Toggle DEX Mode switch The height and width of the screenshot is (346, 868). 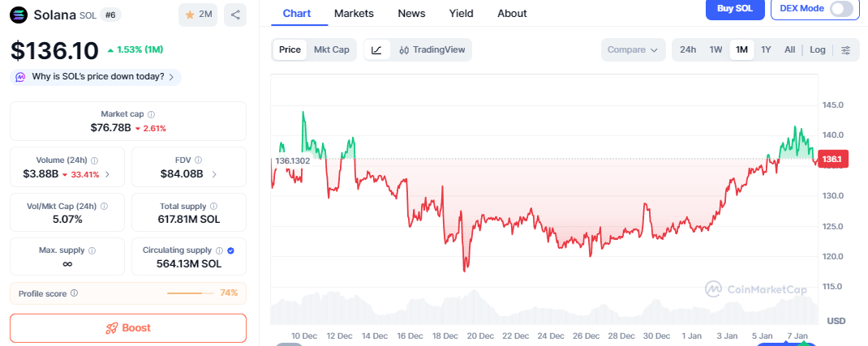(x=841, y=9)
